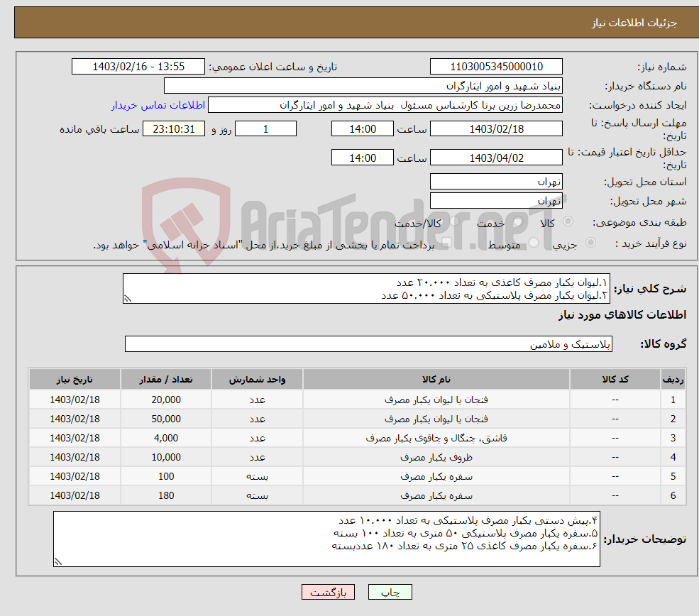Click resize handle of buyer notes textarea
This screenshot has height=616, width=699.
pos(58,562)
